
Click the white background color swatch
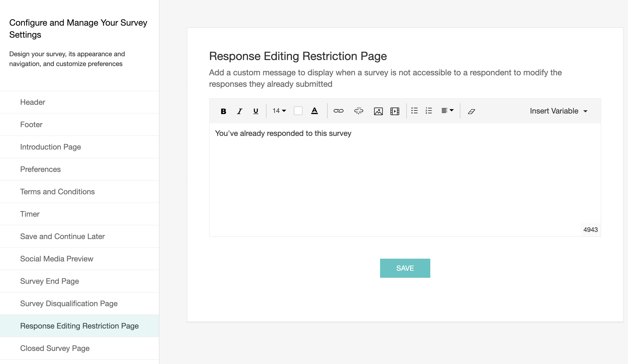coord(298,111)
